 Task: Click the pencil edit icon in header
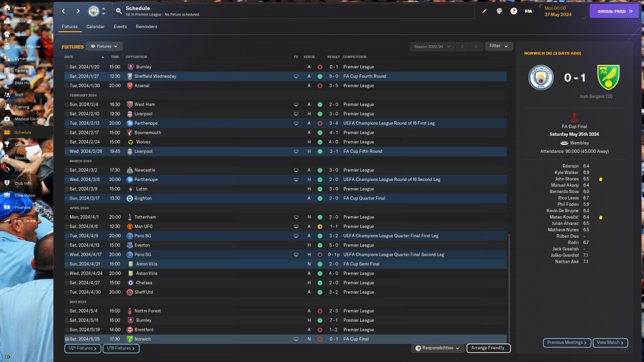(x=485, y=11)
